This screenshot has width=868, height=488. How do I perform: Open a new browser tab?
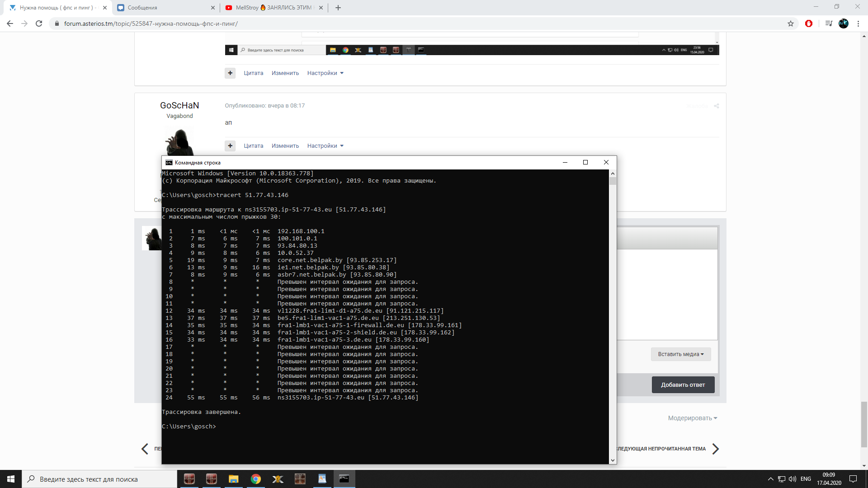338,8
